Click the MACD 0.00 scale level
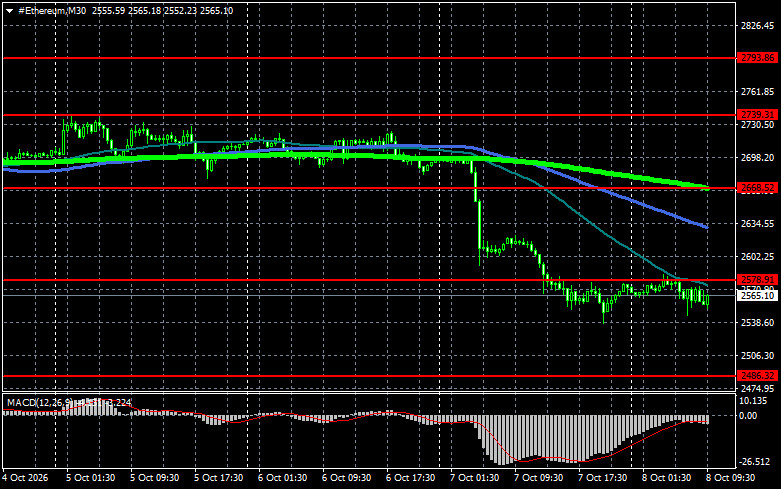781x489 pixels. pos(748,416)
